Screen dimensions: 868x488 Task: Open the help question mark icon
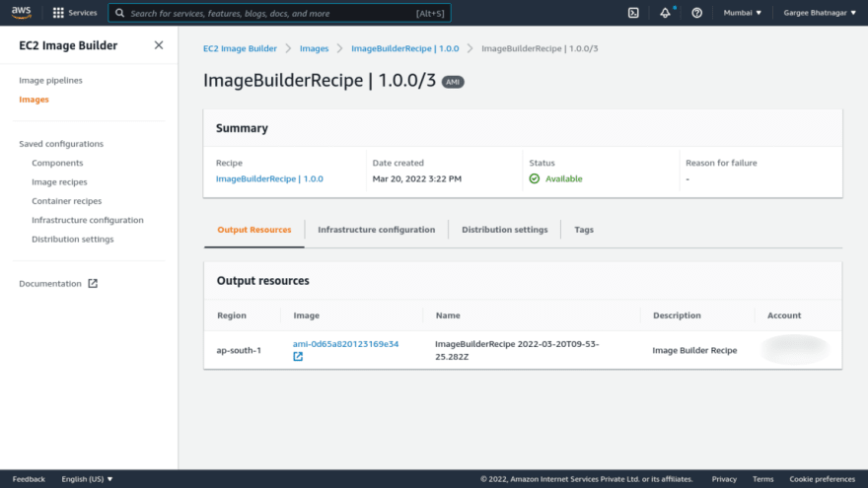pyautogui.click(x=697, y=13)
